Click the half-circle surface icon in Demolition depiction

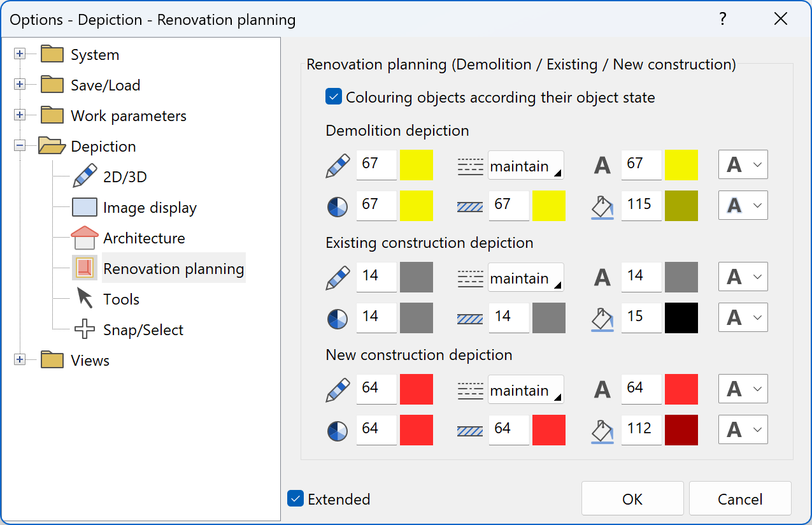coord(337,205)
